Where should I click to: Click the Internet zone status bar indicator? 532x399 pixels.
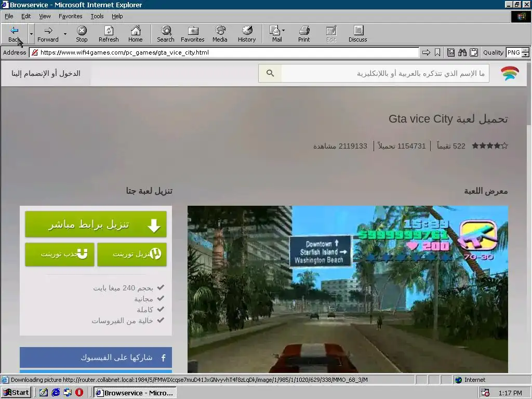[x=470, y=380]
